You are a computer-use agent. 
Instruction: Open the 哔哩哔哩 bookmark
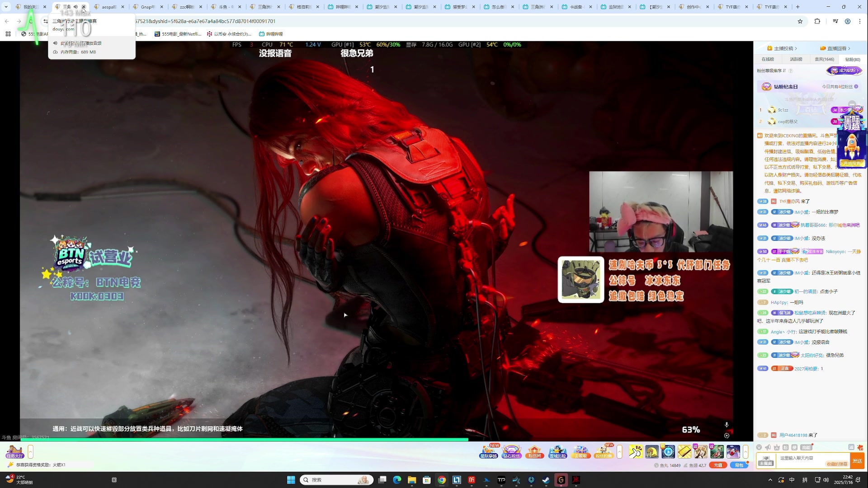coord(271,34)
